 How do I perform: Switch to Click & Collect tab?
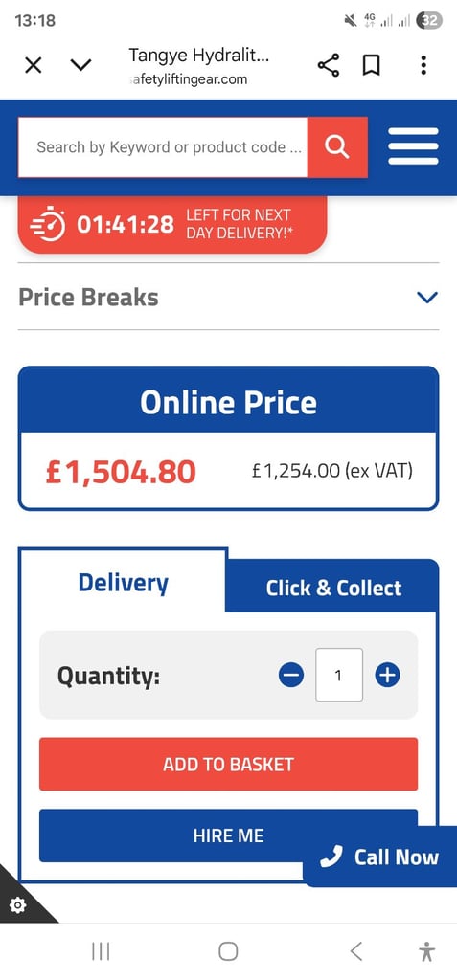pyautogui.click(x=333, y=588)
